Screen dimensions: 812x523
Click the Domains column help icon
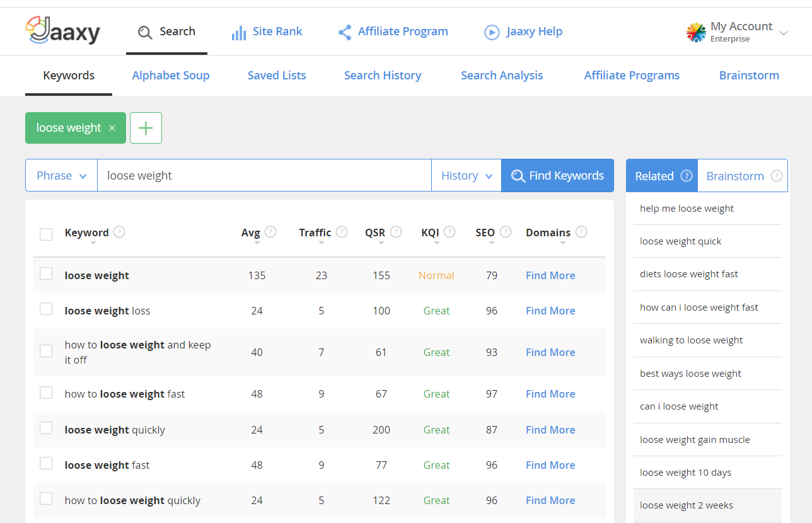581,232
